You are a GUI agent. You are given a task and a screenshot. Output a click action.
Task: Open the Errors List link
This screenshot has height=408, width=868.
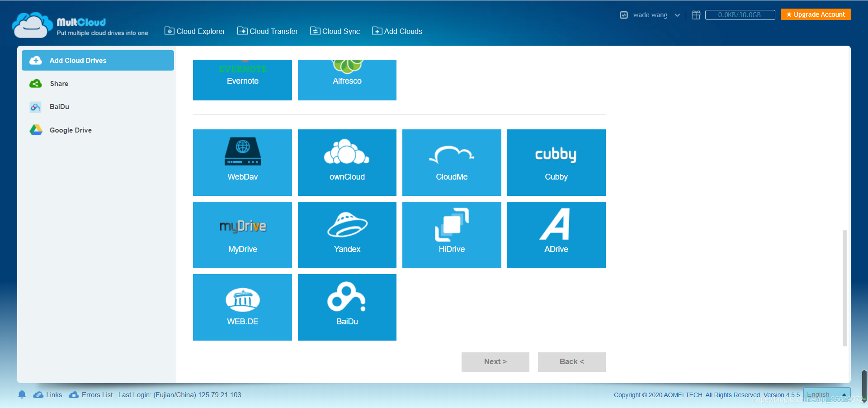coord(91,395)
